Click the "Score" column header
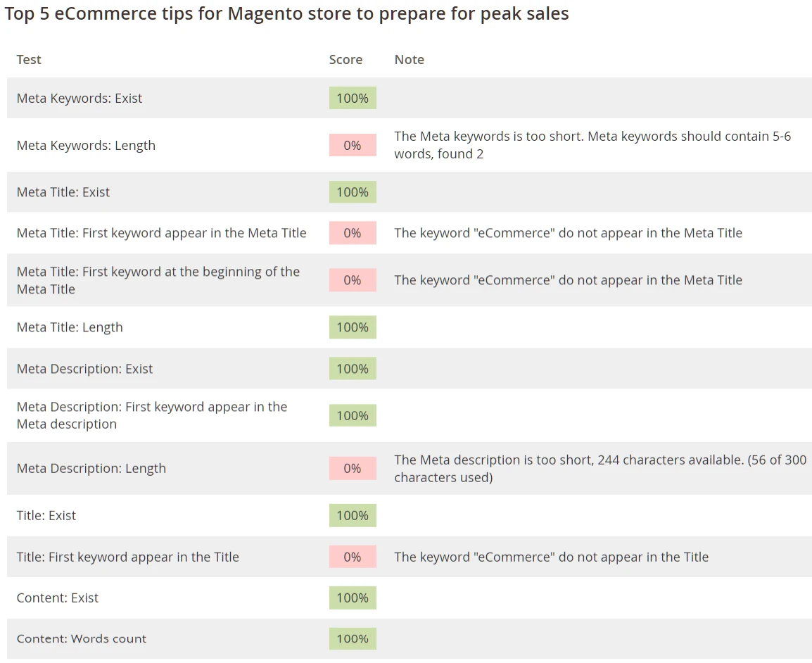The width and height of the screenshot is (812, 663). tap(345, 60)
